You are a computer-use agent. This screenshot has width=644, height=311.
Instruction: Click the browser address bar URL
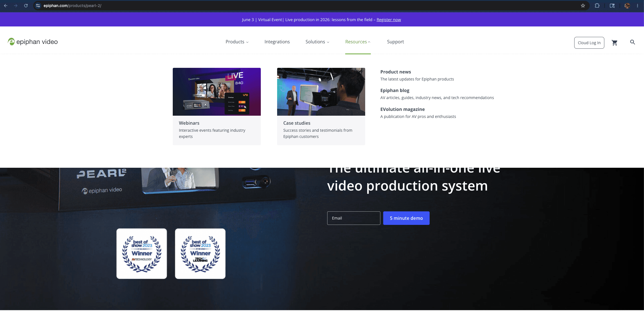coord(72,6)
